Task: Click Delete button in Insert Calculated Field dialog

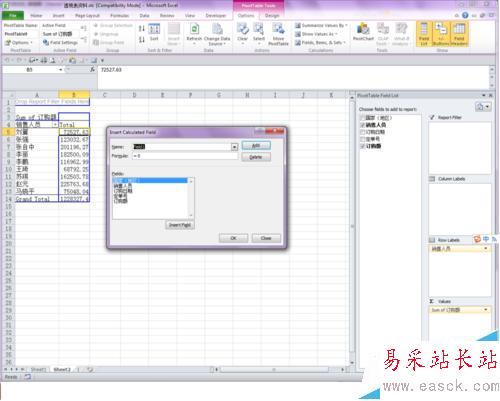Action: pos(256,157)
